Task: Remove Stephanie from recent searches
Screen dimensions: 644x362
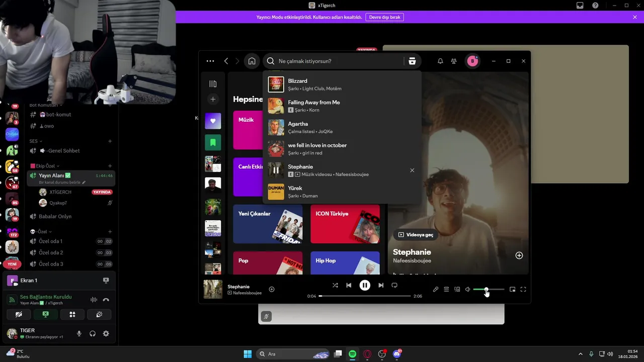Action: 412,170
